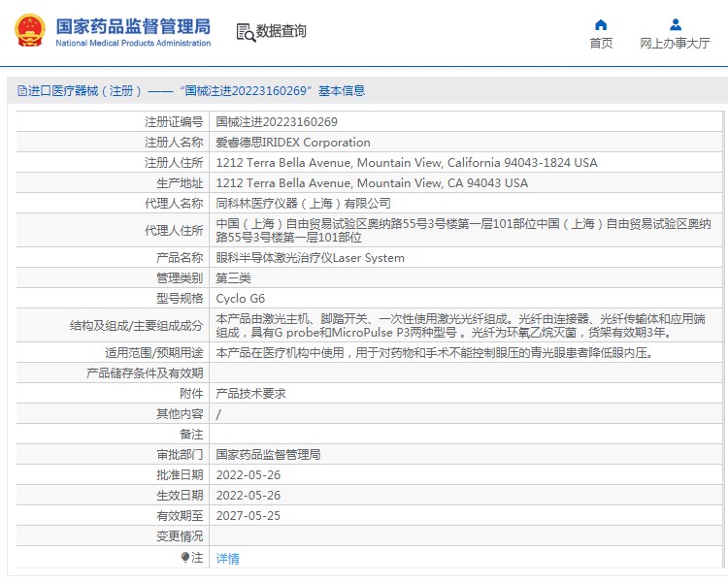Click the 代理人名称 label

174,204
